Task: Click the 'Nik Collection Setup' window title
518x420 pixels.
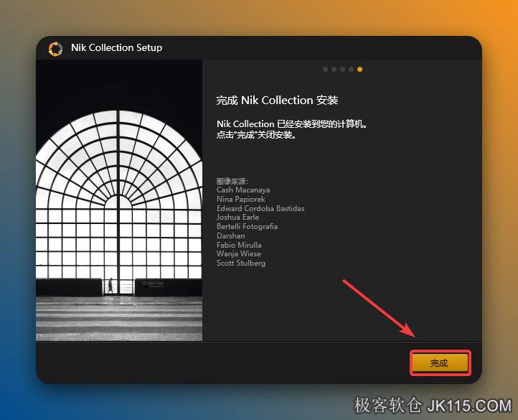Action: (117, 47)
